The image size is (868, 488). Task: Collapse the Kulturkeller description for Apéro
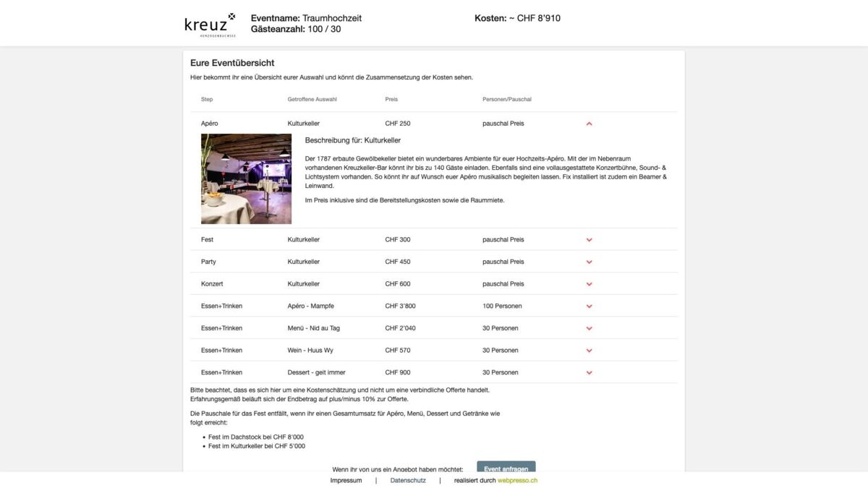[x=589, y=123]
